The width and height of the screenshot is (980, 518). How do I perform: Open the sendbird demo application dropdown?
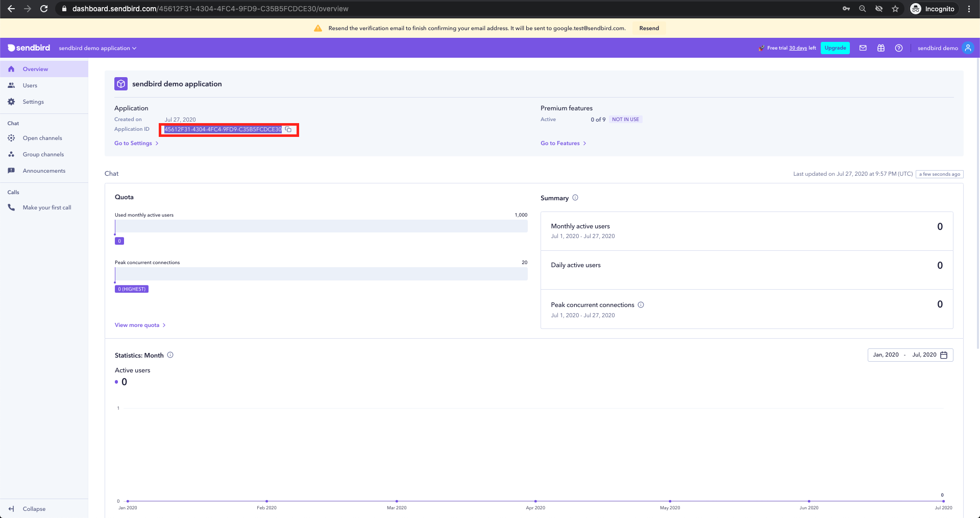(x=97, y=48)
